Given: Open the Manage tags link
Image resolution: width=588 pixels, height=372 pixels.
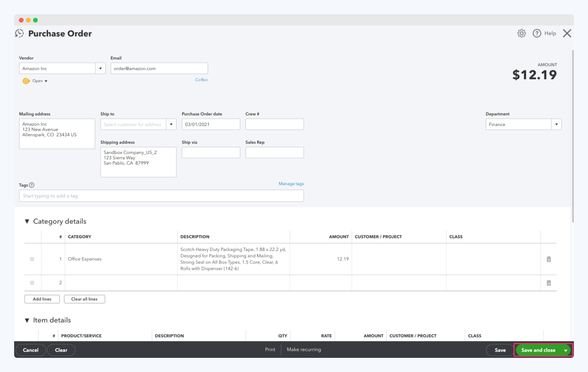Looking at the screenshot, I should coord(291,184).
